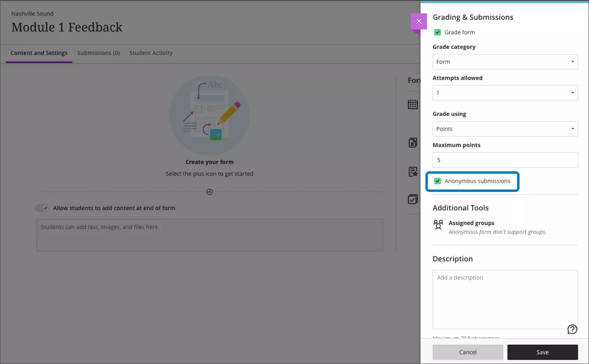Click the form creation illustration graphic
Image resolution: width=589 pixels, height=364 pixels.
tap(209, 114)
